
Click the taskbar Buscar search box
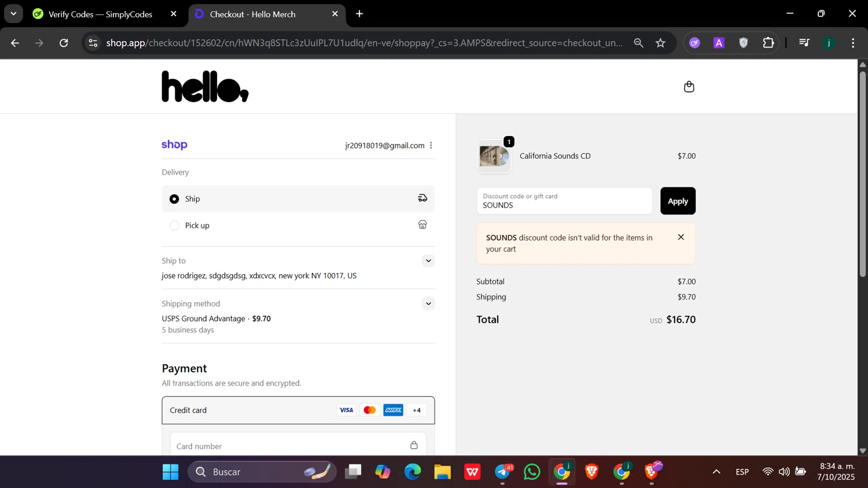tap(262, 472)
